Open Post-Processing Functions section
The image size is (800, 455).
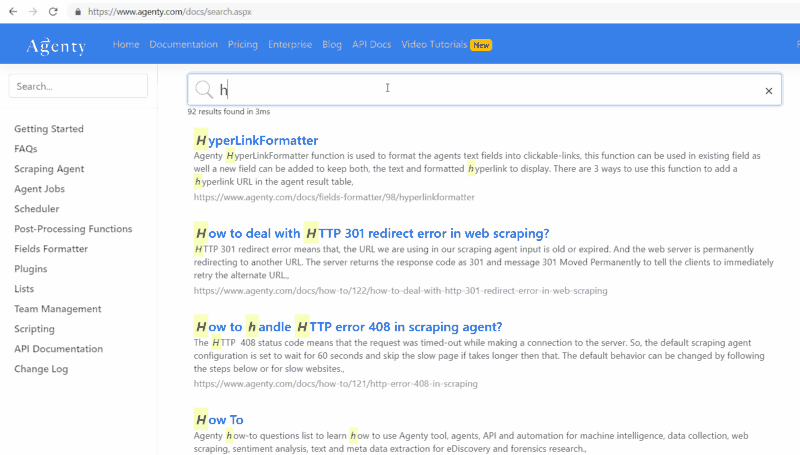point(73,229)
